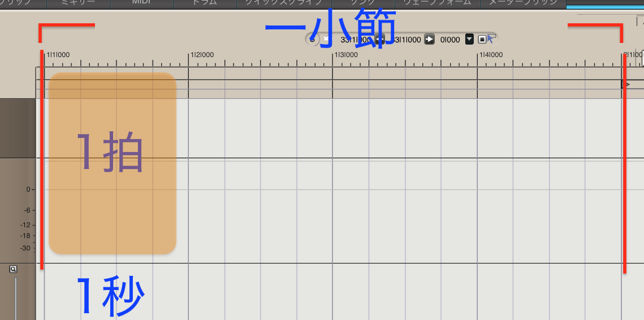Select the MIDI tab

pyautogui.click(x=142, y=3)
